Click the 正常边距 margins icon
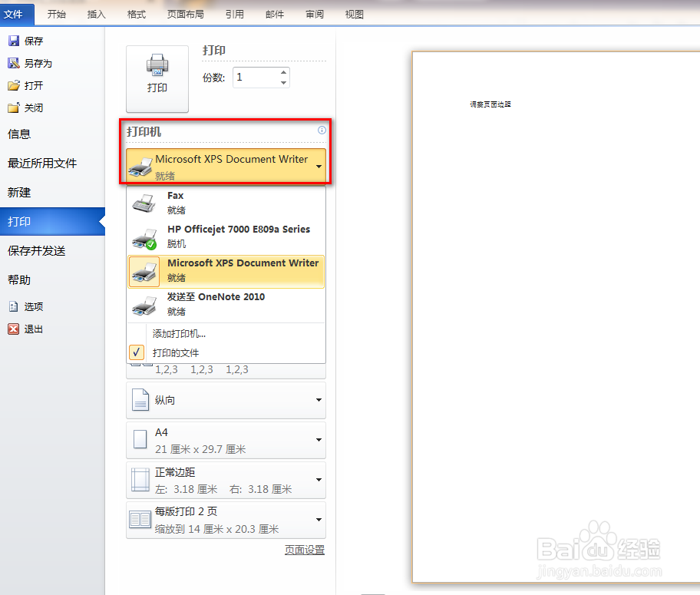 pos(140,480)
